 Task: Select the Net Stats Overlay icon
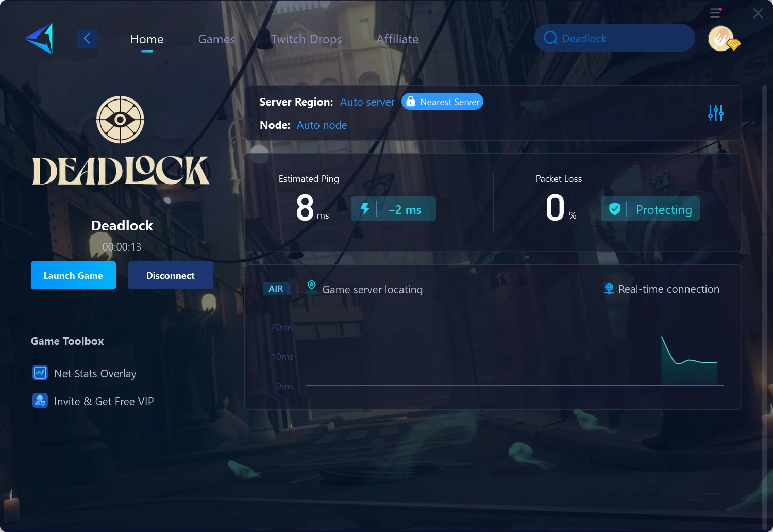click(40, 373)
